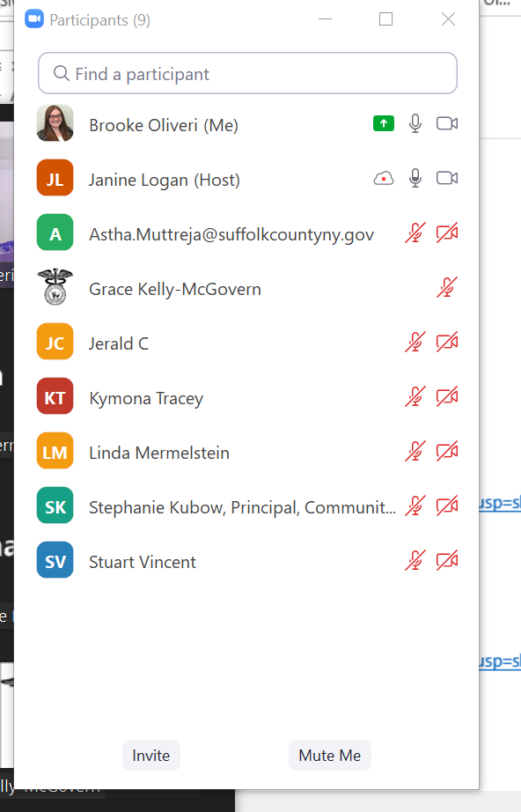Image resolution: width=521 pixels, height=812 pixels.
Task: Click the Mute Me button
Action: [x=329, y=756]
